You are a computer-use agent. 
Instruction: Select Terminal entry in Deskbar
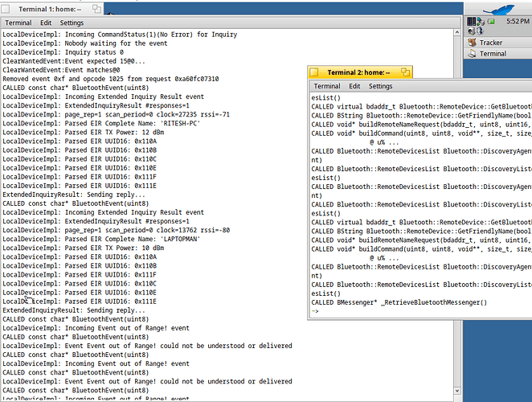click(x=497, y=53)
